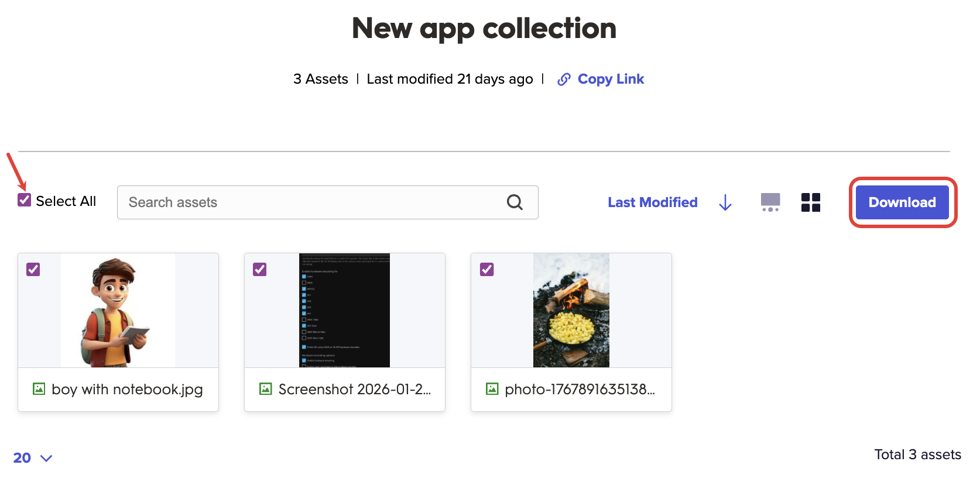Deselect the boy with notebook.jpg asset checkbox
Image resolution: width=980 pixels, height=482 pixels.
pos(33,269)
